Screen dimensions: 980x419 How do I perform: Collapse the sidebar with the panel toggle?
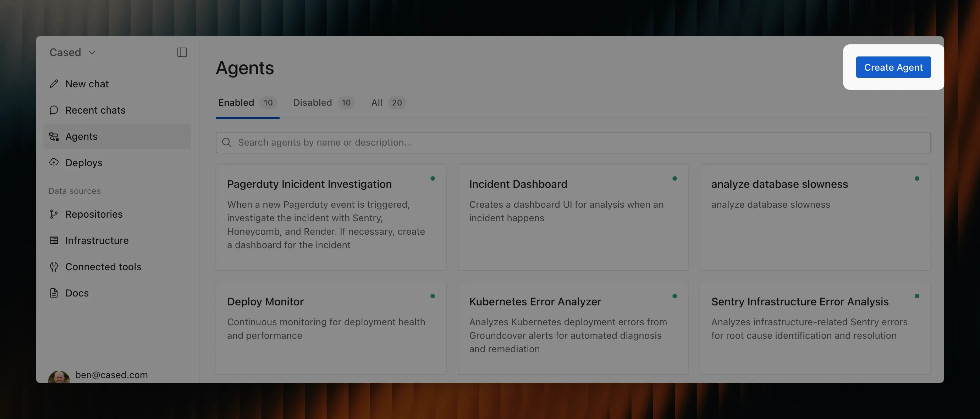[182, 53]
